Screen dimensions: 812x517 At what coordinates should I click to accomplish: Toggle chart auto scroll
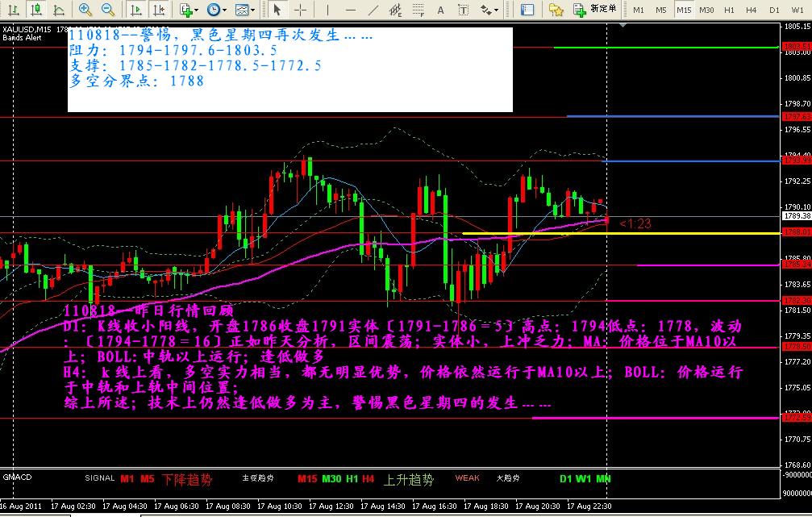(135, 10)
